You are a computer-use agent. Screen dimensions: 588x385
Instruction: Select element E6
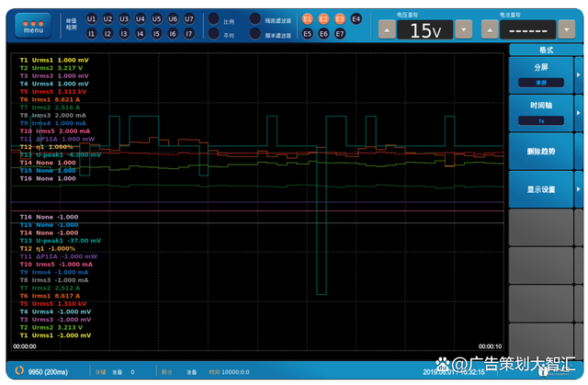pyautogui.click(x=323, y=34)
